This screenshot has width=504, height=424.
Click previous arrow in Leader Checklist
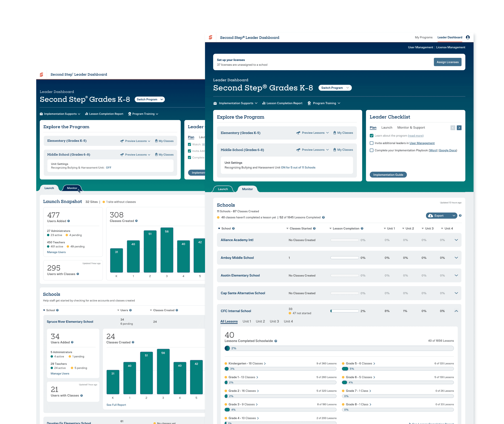[453, 128]
